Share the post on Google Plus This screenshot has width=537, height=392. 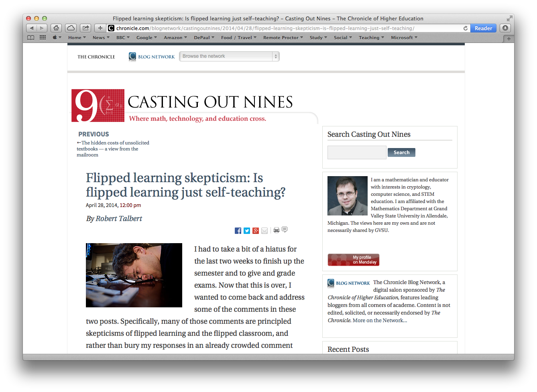[256, 231]
